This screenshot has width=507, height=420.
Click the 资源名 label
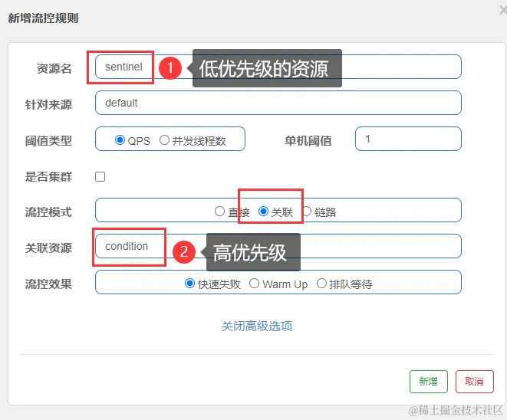click(54, 68)
